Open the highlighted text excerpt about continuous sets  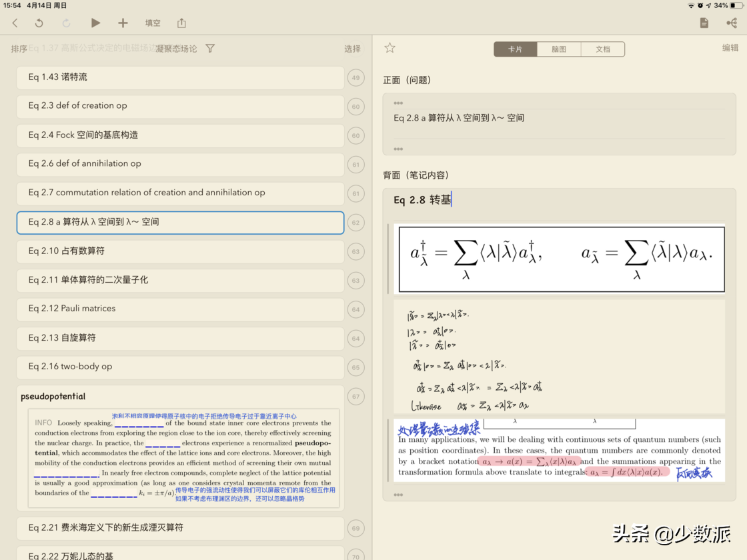[560, 451]
